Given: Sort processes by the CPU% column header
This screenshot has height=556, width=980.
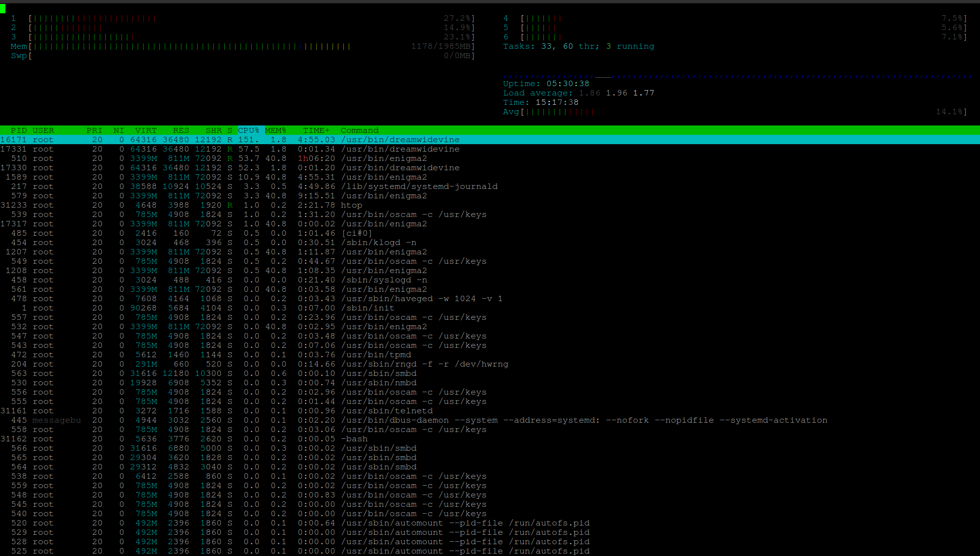Looking at the screenshot, I should 248,130.
